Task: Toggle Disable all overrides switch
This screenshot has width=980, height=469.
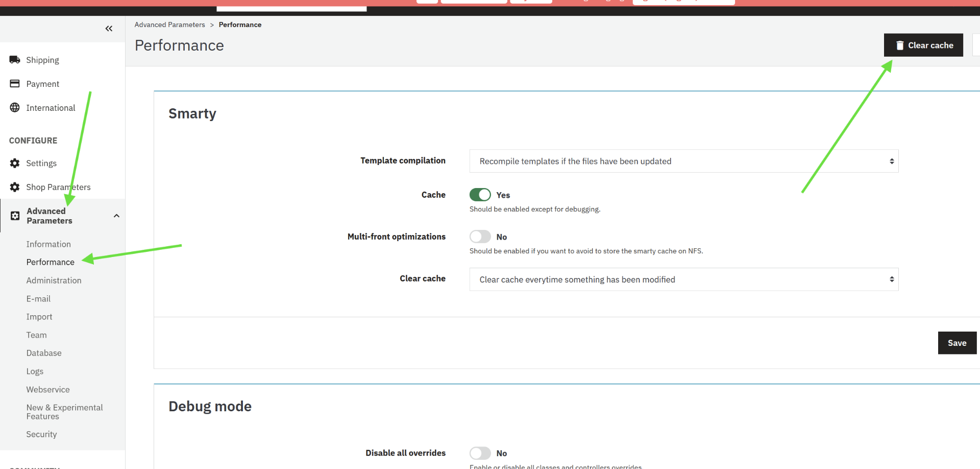Action: pyautogui.click(x=480, y=453)
